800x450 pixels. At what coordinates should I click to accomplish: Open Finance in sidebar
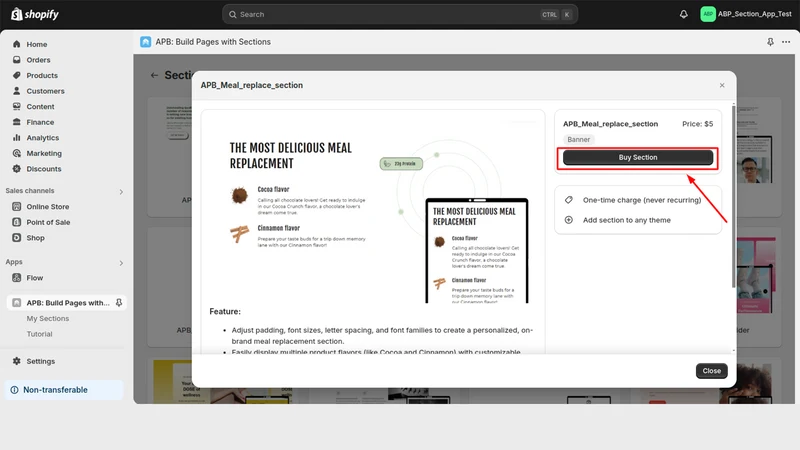[40, 122]
